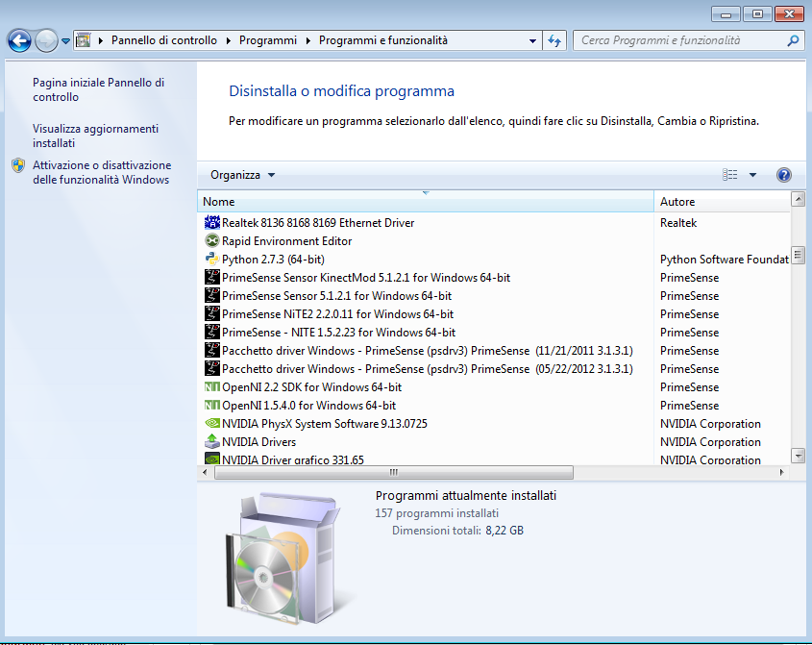The height and width of the screenshot is (645, 812).
Task: Click the search magnifier icon
Action: click(x=793, y=40)
